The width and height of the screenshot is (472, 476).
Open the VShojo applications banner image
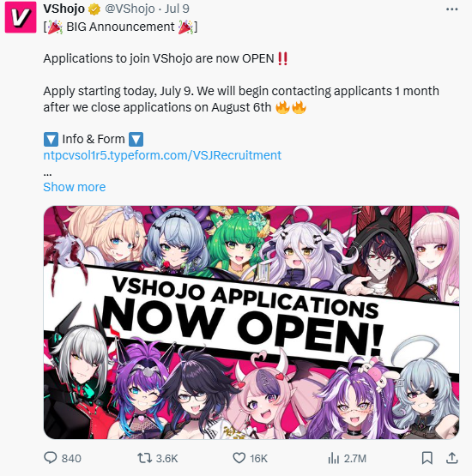(251, 322)
